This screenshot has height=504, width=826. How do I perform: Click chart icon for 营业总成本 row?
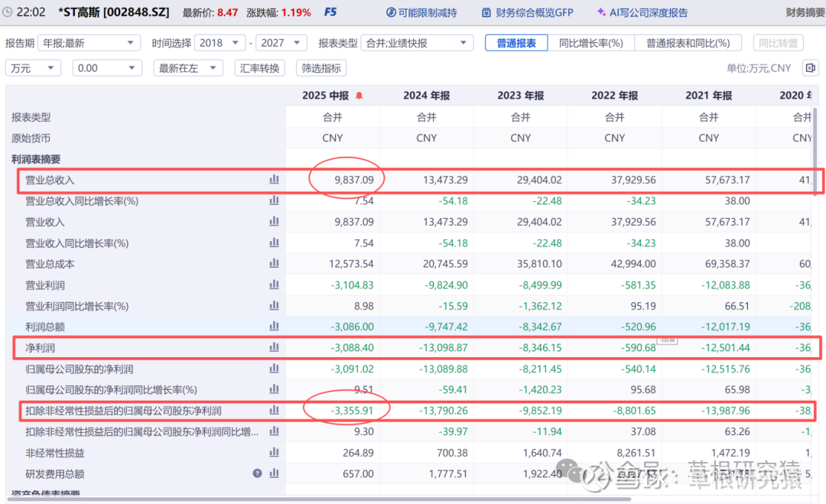274,264
